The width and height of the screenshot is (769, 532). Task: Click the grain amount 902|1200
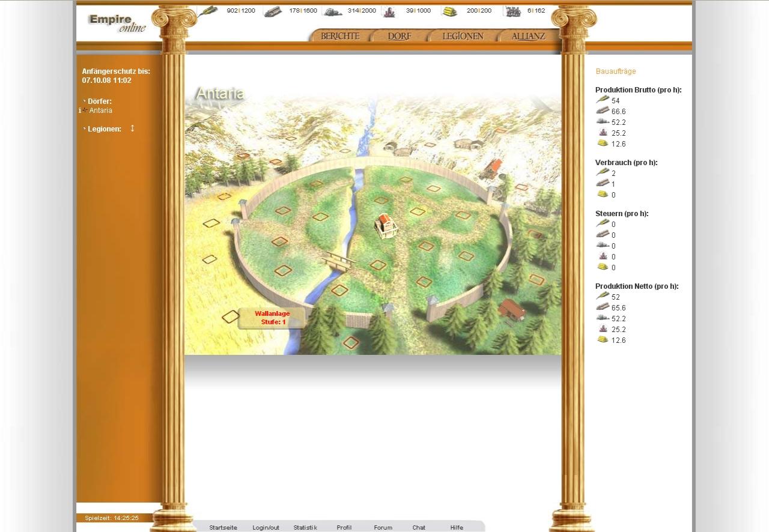pos(241,11)
